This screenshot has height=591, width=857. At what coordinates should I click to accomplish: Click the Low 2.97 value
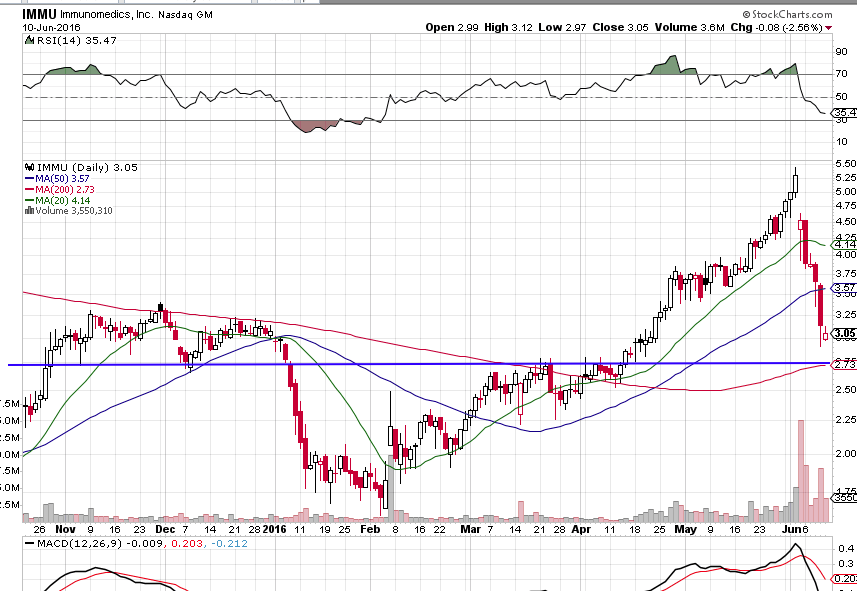tap(562, 27)
